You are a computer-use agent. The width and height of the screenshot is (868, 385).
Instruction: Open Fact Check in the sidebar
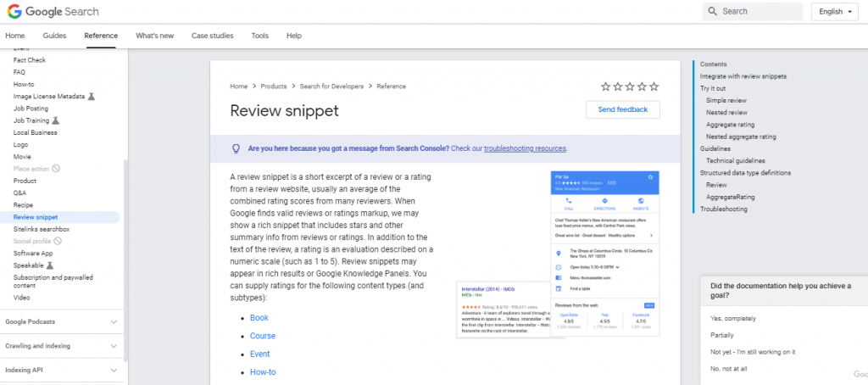click(30, 60)
